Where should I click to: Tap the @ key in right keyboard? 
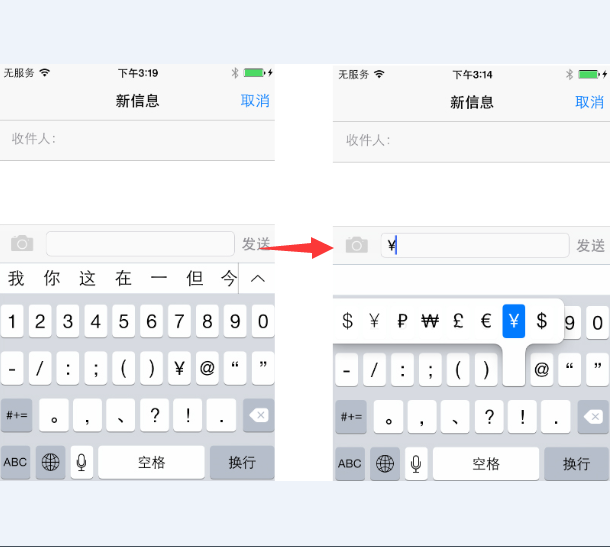coord(542,370)
